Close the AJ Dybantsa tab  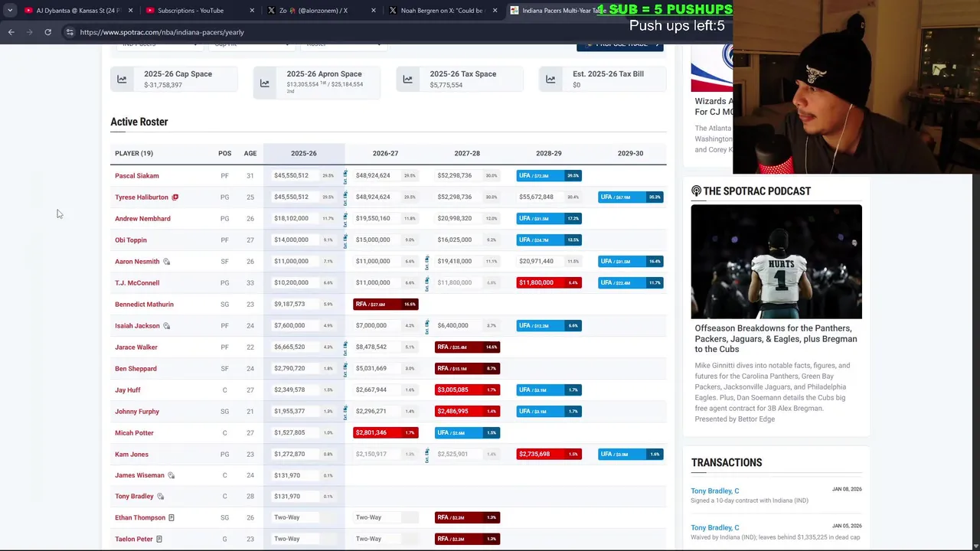130,11
